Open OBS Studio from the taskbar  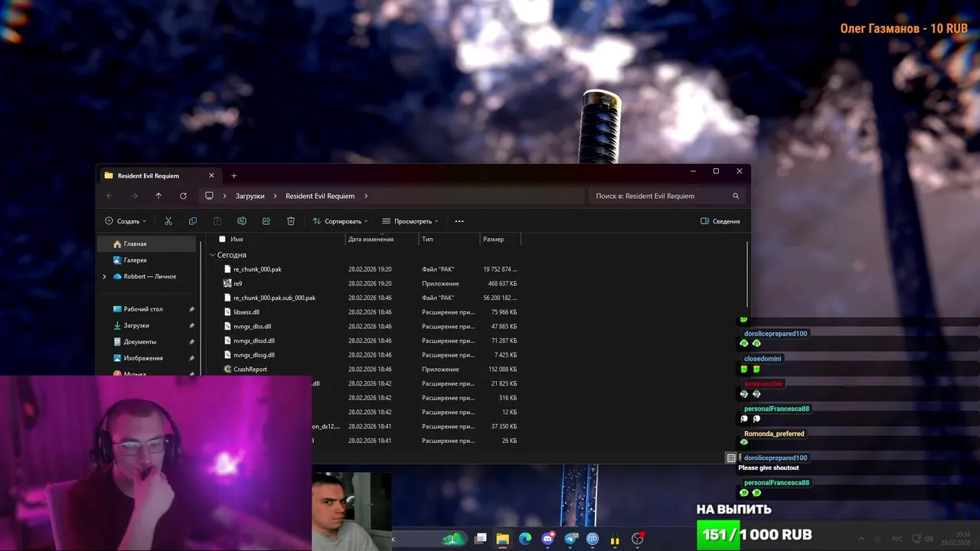tap(638, 539)
